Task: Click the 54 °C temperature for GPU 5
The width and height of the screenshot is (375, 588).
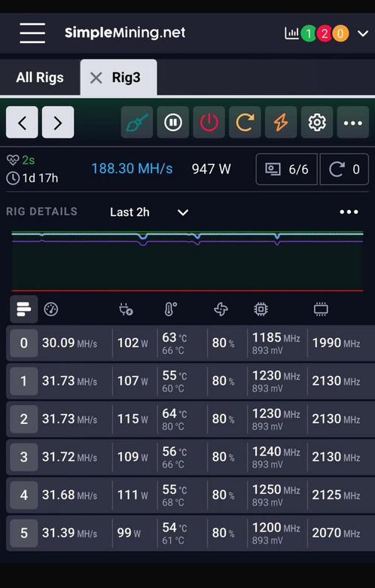Action: click(x=175, y=528)
